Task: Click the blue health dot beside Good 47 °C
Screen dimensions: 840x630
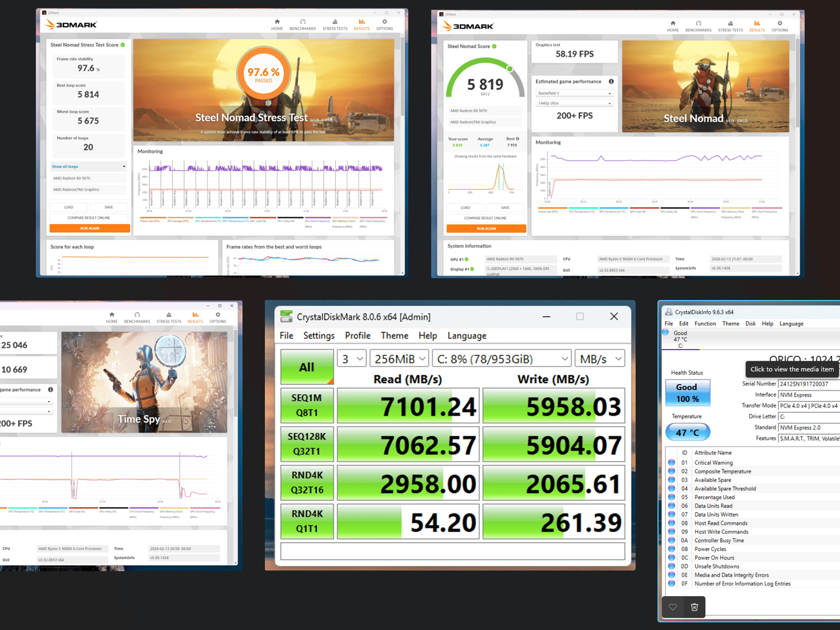Action: (665, 332)
